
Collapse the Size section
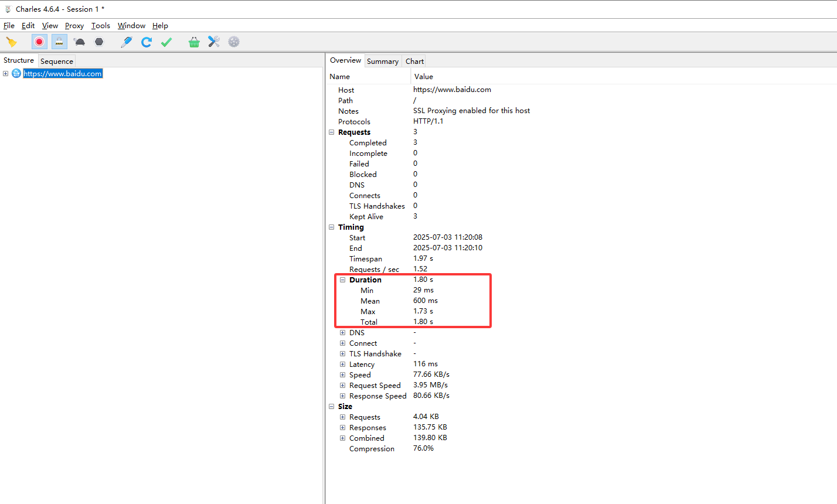pos(332,407)
